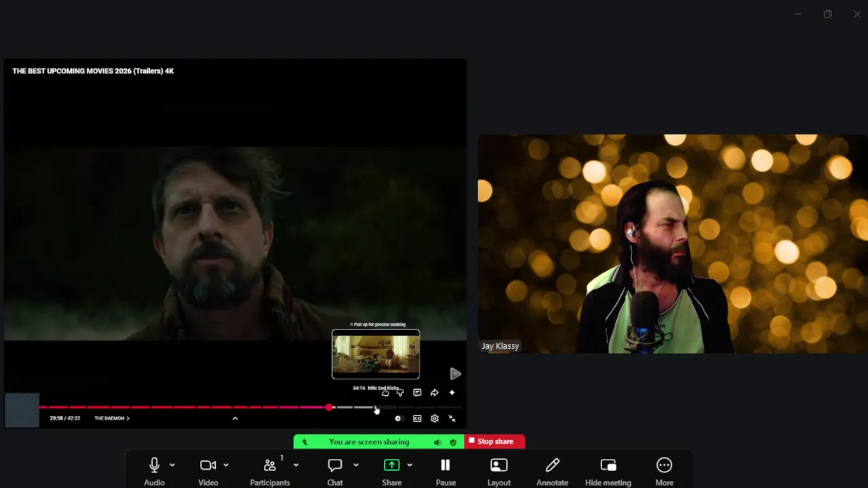Click the next video play arrow
This screenshot has height=488, width=868.
(455, 373)
